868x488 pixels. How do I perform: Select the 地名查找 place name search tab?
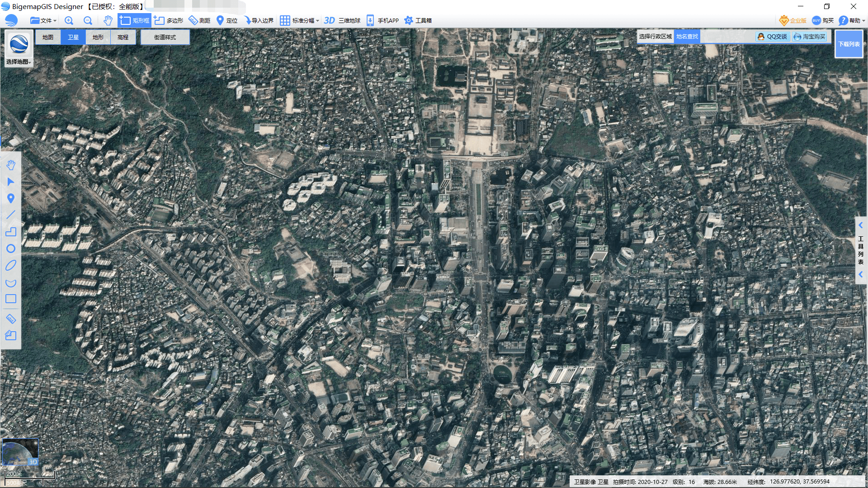pos(687,36)
